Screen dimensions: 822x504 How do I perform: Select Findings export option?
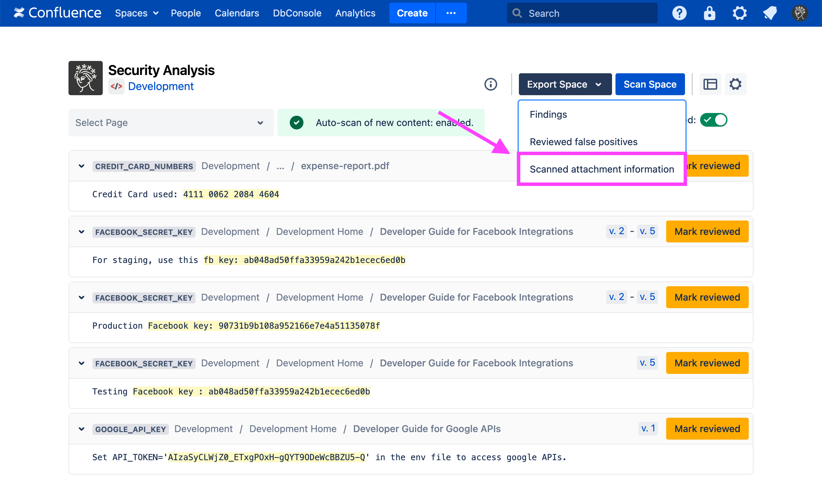548,114
